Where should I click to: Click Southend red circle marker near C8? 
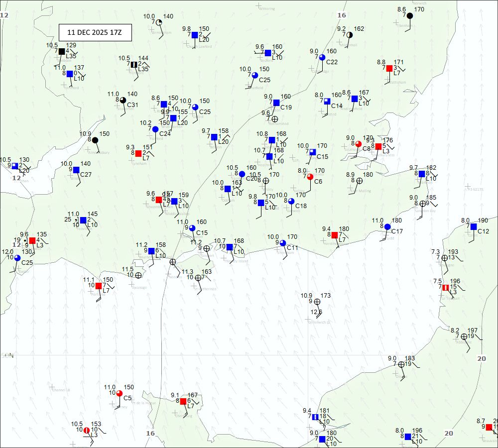(358, 144)
